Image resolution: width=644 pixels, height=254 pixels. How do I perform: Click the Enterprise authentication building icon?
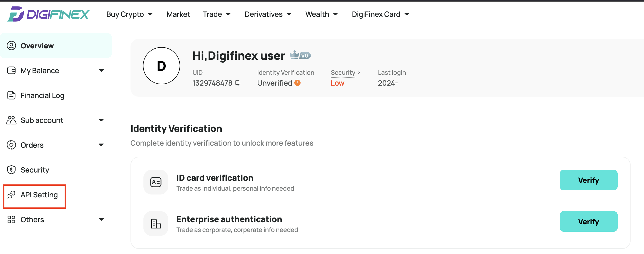click(156, 223)
